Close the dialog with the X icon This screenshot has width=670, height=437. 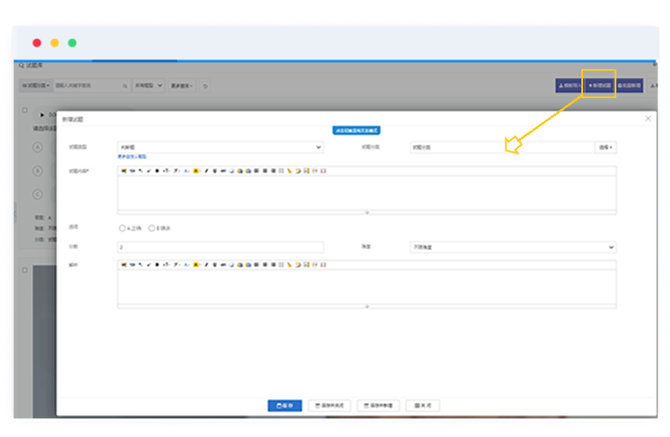tap(648, 119)
